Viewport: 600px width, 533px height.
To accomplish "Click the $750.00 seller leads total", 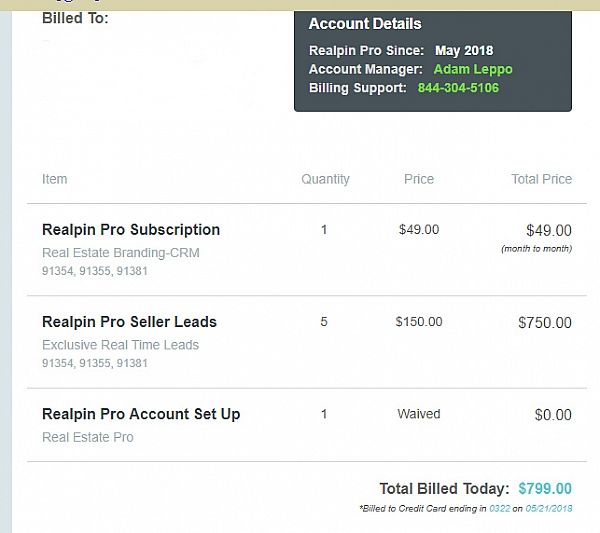I will 545,323.
